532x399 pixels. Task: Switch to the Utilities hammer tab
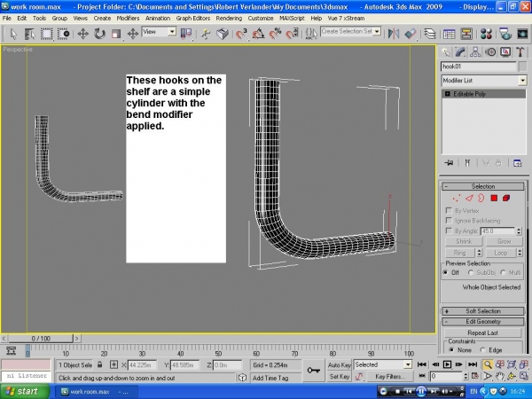[520, 52]
